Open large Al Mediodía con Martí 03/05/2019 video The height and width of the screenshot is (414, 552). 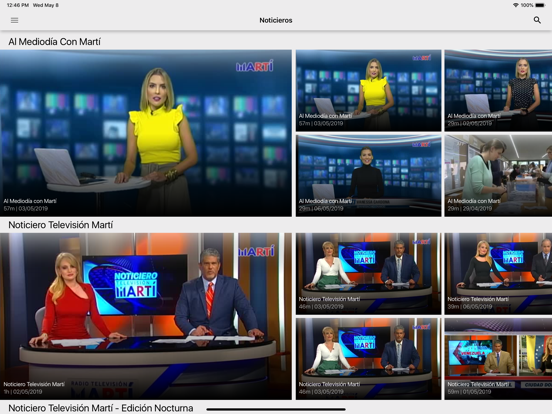coord(146,133)
